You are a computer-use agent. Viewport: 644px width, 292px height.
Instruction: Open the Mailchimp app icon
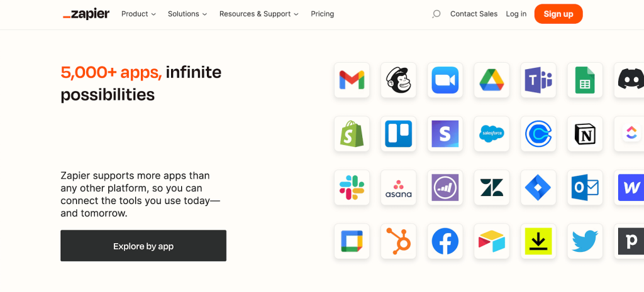coord(398,80)
